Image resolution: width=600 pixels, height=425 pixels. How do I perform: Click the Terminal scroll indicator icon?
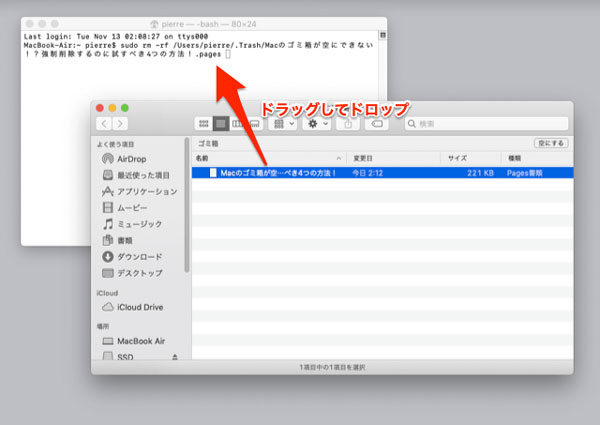tap(382, 35)
